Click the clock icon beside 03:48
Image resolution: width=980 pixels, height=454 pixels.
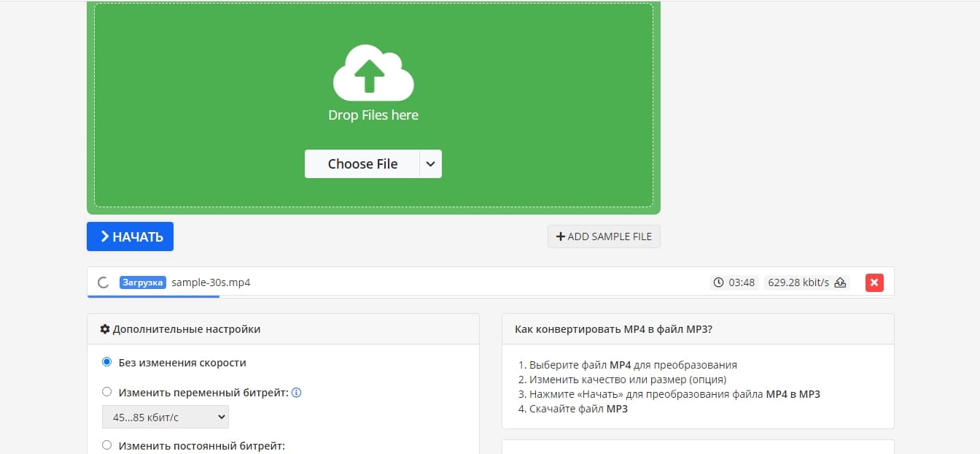click(718, 282)
